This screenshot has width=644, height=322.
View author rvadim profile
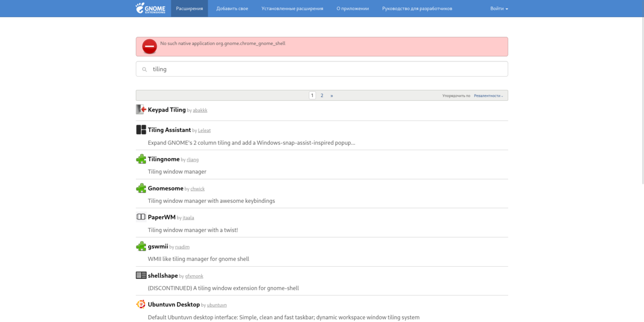coord(182,247)
